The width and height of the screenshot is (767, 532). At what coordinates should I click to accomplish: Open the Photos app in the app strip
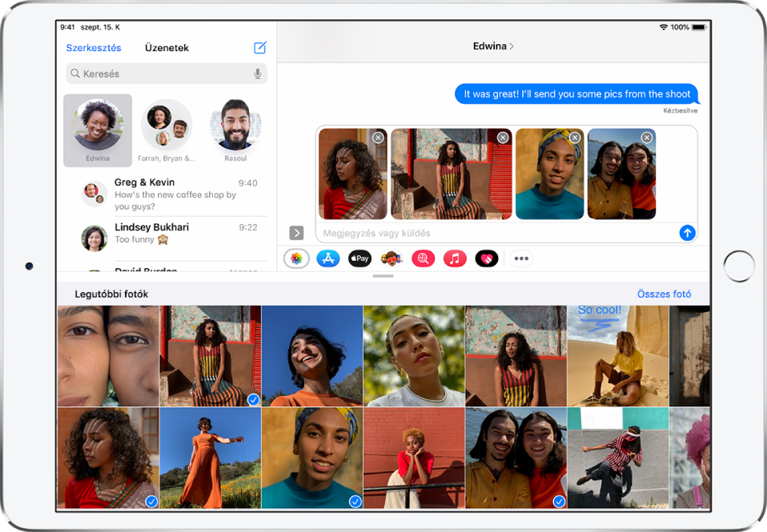point(299,258)
